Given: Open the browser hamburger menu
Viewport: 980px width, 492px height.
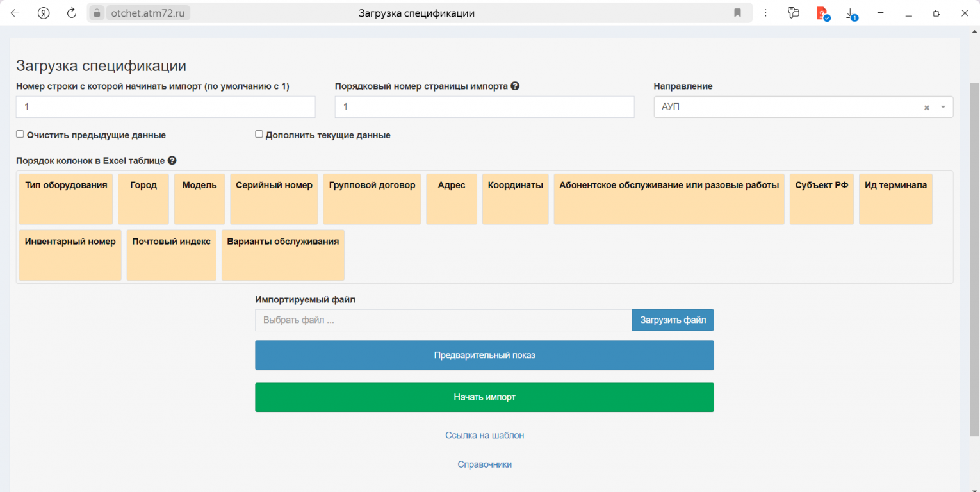Looking at the screenshot, I should point(881,13).
